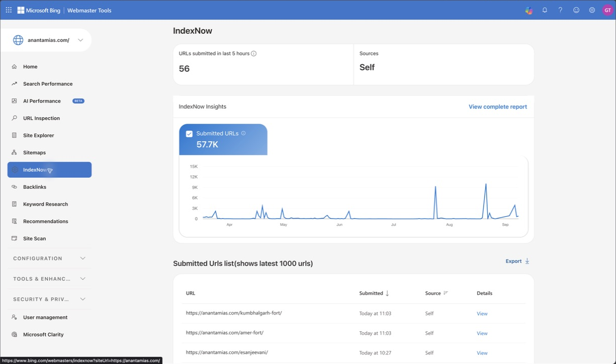Screen dimensions: 616x364
Task: Click the 'Today at 10:27' cell
Action: coord(375,353)
